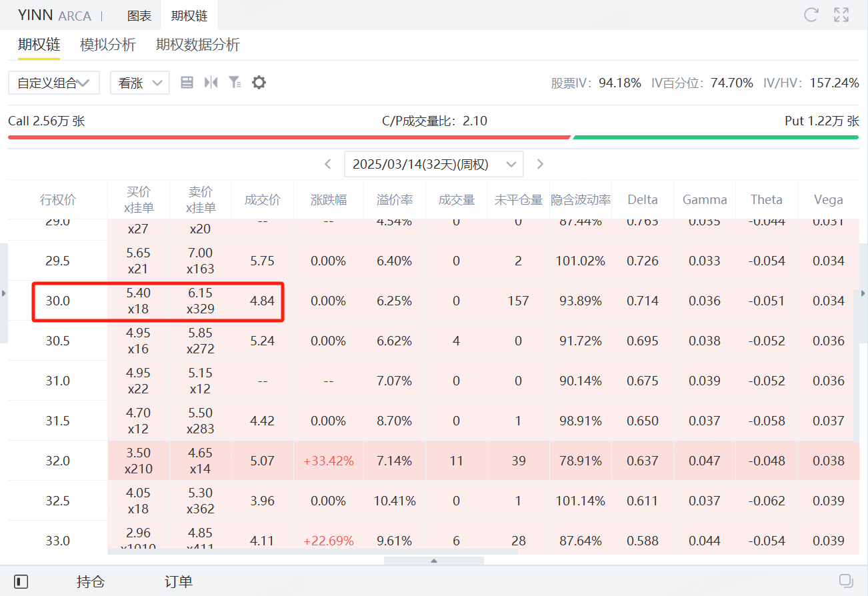Toggle the bottom-left sidebar layout icon
This screenshot has height=596, width=868.
pos(21,581)
